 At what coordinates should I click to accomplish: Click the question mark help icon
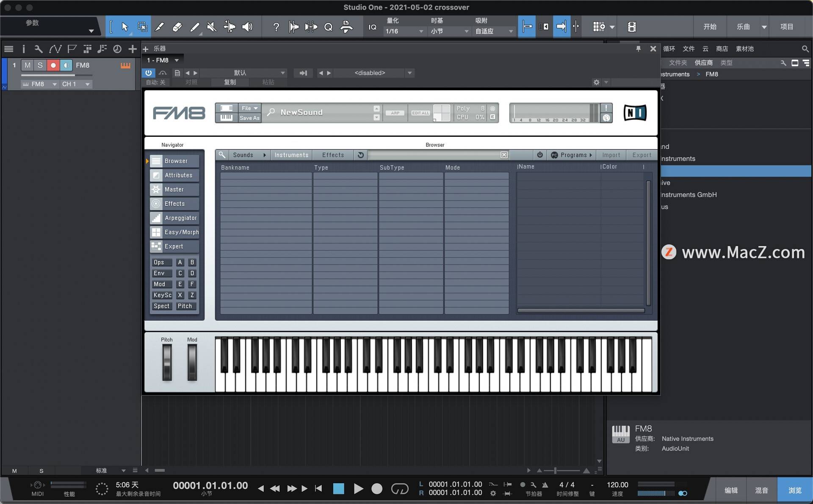point(276,27)
